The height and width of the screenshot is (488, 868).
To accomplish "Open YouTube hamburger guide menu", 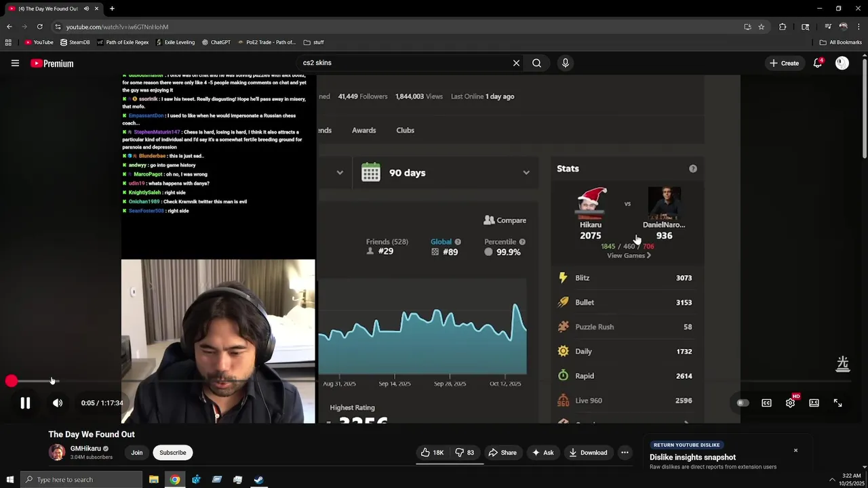I will (x=15, y=63).
